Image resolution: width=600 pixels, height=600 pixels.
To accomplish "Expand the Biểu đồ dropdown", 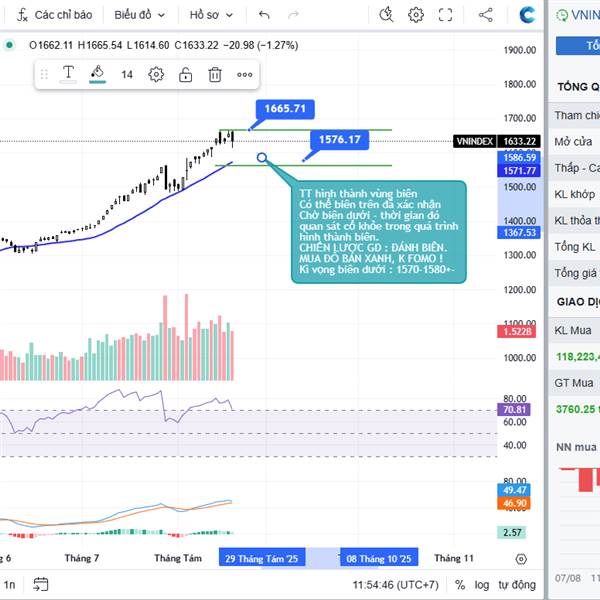I will point(139,15).
